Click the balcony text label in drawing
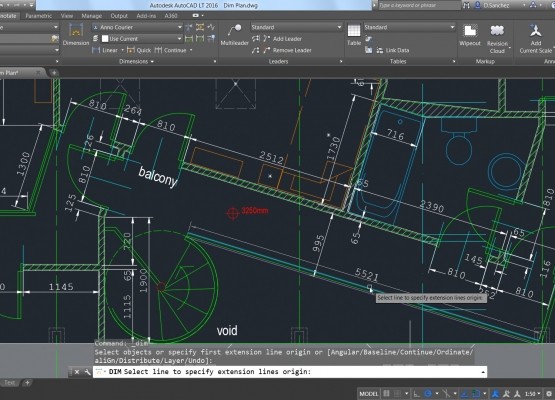Image resolution: width=555 pixels, height=400 pixels. tap(158, 176)
